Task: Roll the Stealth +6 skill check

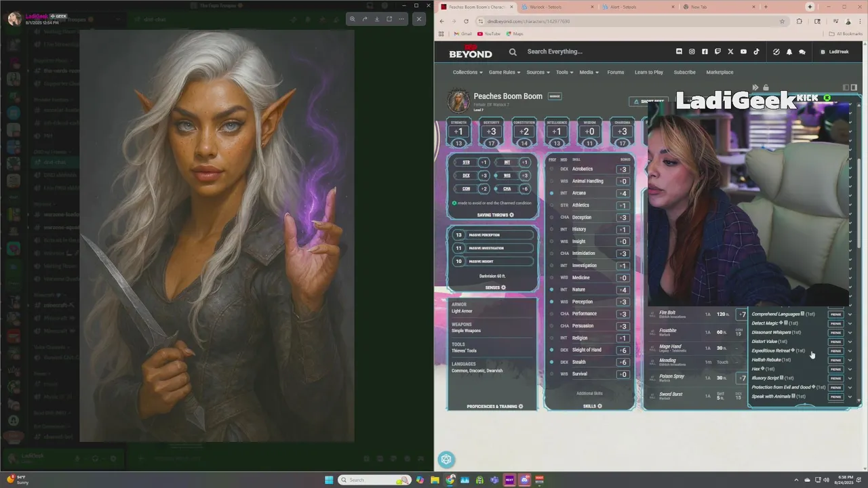Action: (x=623, y=362)
